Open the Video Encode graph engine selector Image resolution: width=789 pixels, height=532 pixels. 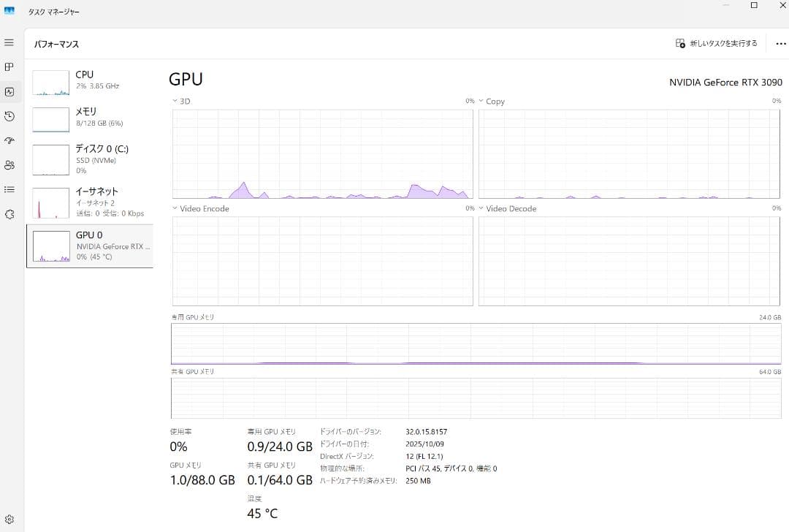[x=201, y=208]
